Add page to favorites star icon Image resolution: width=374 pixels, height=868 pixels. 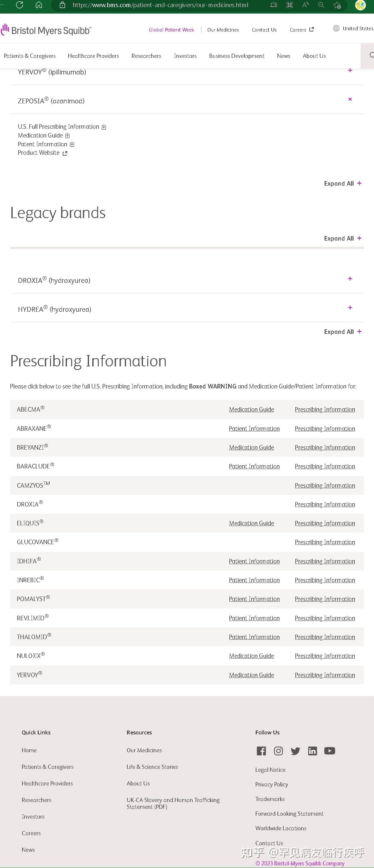pos(337,5)
